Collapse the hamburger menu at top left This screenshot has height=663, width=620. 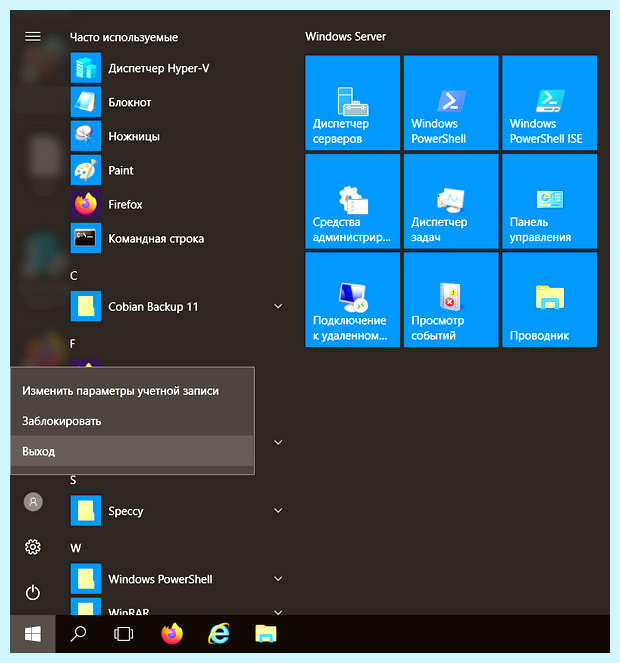tap(33, 37)
